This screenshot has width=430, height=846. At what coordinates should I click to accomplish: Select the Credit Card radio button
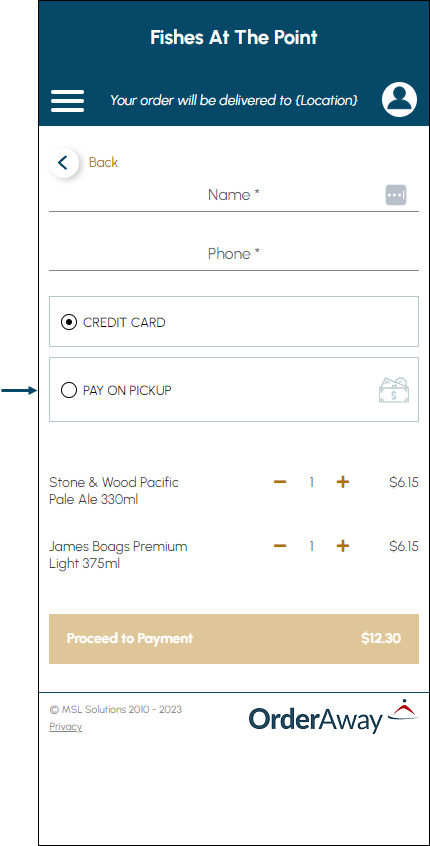pos(69,323)
